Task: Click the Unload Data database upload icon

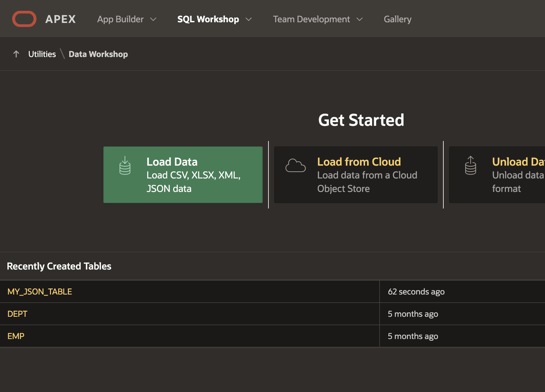Action: pos(470,165)
